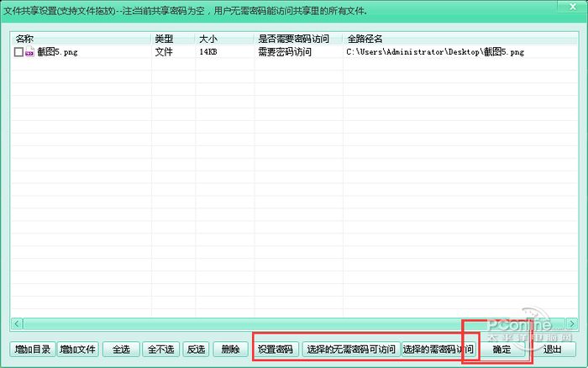Click the horizontal scrollbar right arrow
Image resolution: width=588 pixels, height=368 pixels.
click(x=571, y=323)
